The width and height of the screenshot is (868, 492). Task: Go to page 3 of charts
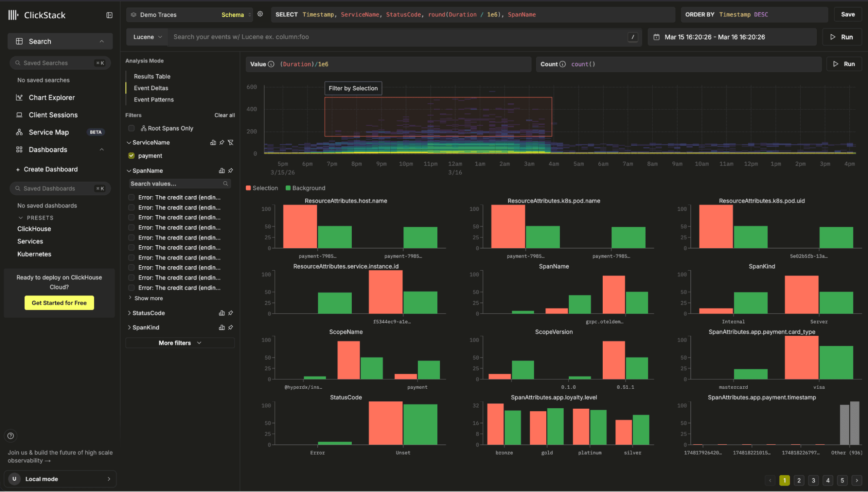coord(813,480)
